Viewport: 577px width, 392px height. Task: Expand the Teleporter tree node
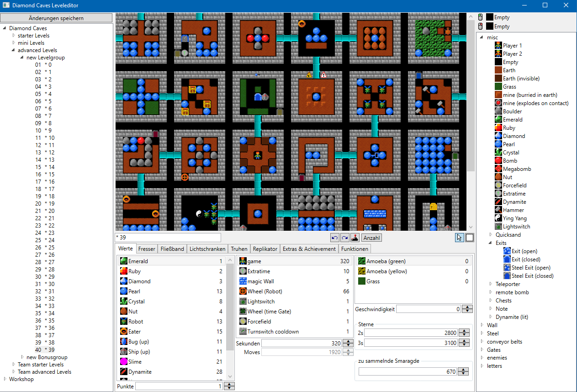pos(491,284)
